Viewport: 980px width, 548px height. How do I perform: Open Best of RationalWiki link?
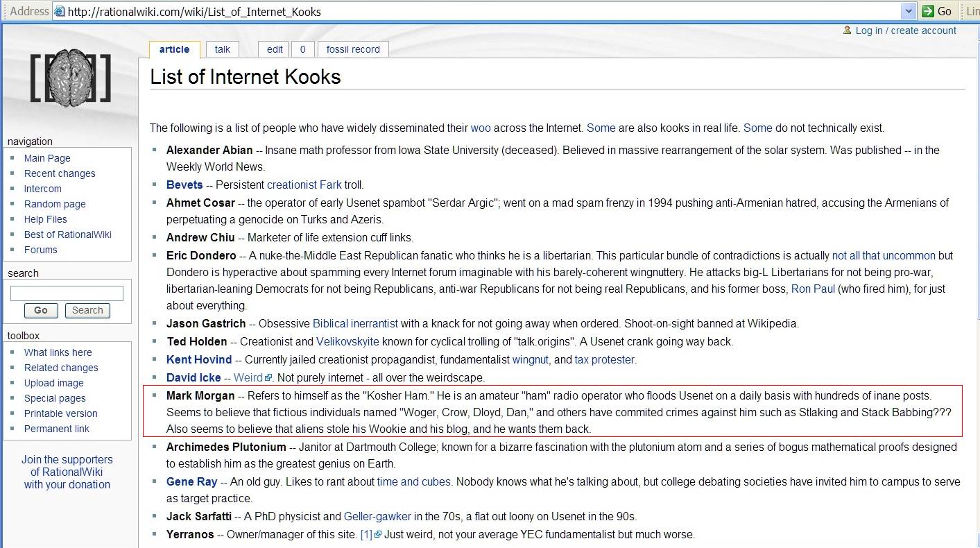click(68, 234)
